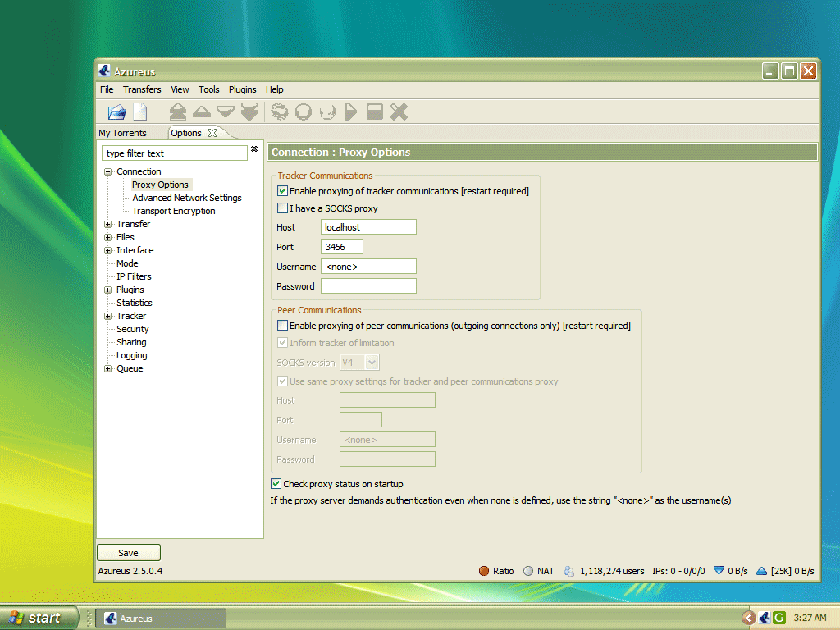Select Transport Encryption in tree

[x=174, y=211]
